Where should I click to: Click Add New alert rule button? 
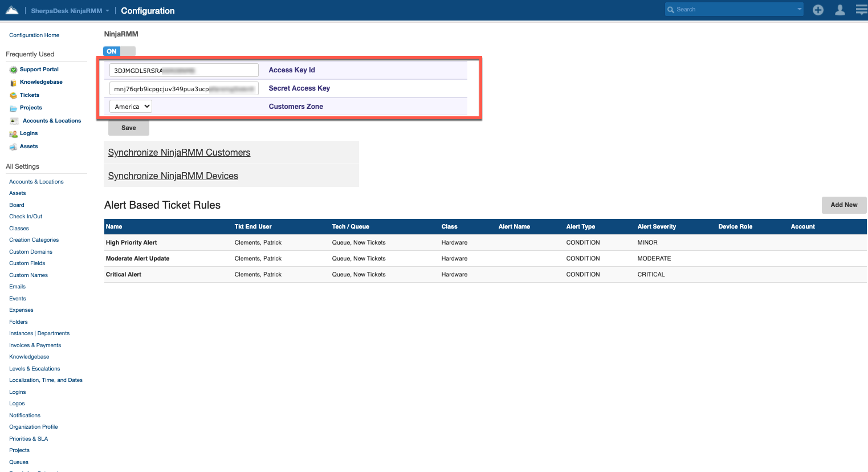click(843, 205)
